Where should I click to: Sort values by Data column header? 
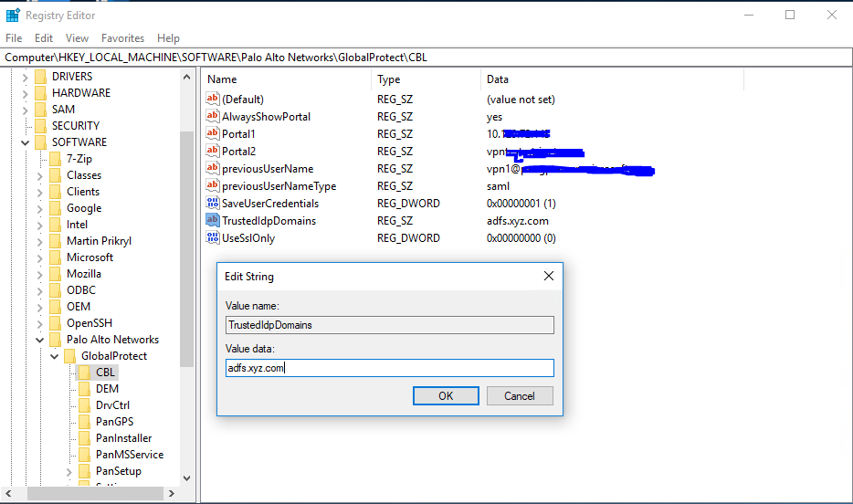tap(612, 79)
